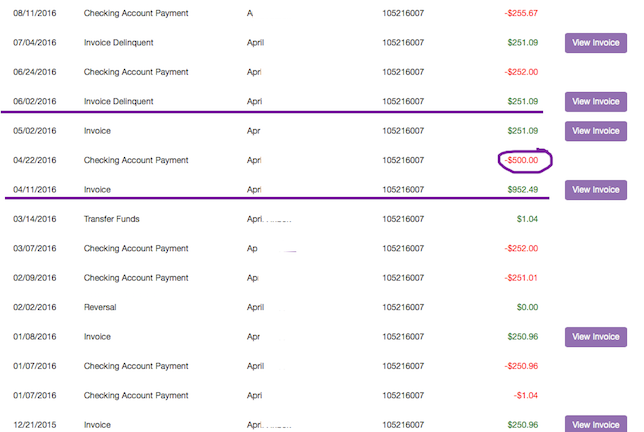Open View Invoice for the 01/08/2016 row
Image resolution: width=644 pixels, height=432 pixels.
coord(595,337)
